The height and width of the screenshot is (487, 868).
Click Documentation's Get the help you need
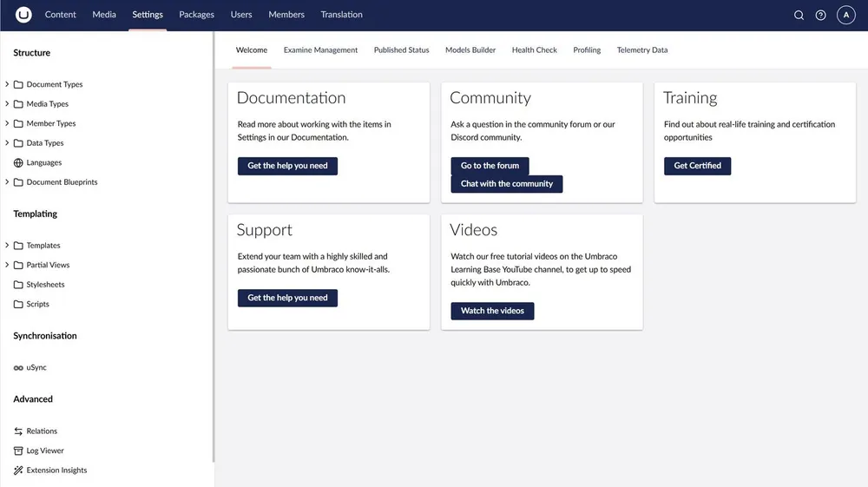287,166
